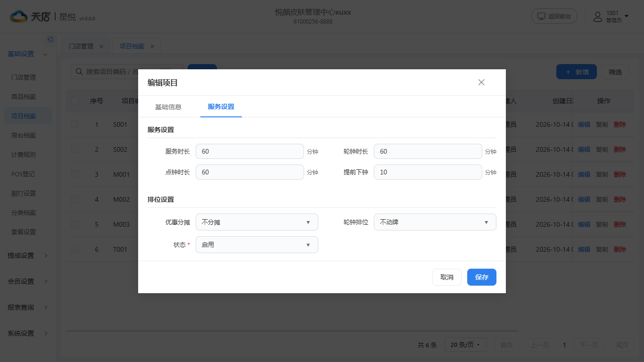Open the 轮钟排位 dropdown
The height and width of the screenshot is (362, 644).
[435, 222]
